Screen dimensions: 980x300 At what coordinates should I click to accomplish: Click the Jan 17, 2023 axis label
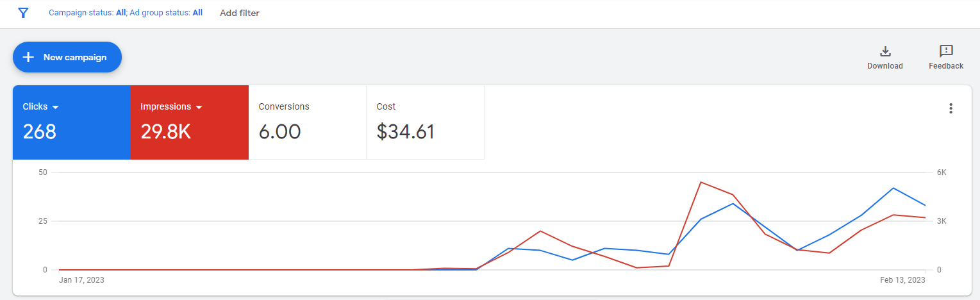[x=81, y=280]
